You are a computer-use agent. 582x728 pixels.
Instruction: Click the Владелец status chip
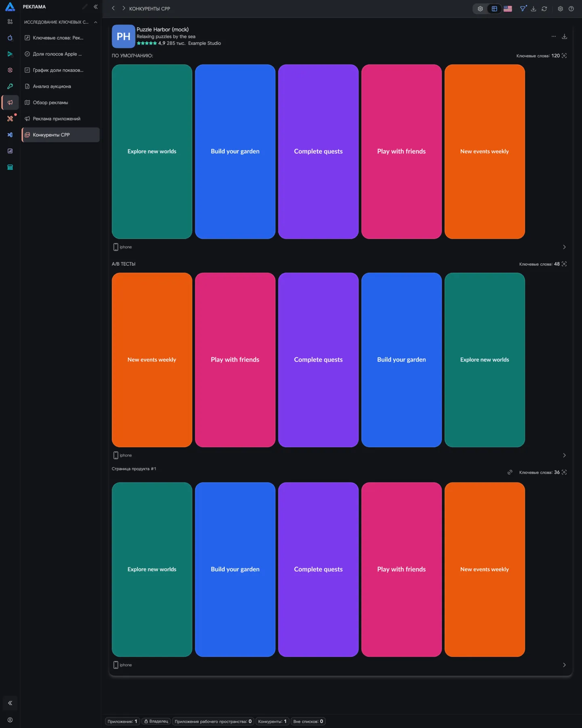click(x=156, y=721)
